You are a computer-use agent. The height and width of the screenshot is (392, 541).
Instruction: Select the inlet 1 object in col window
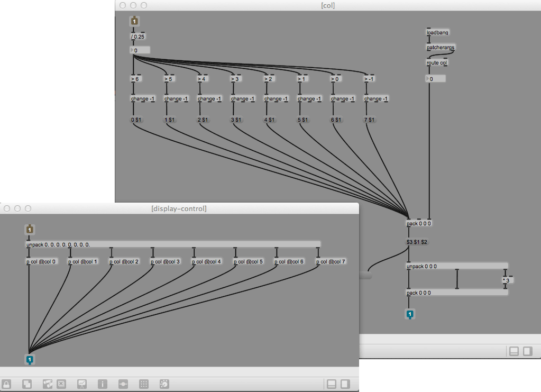click(x=134, y=21)
